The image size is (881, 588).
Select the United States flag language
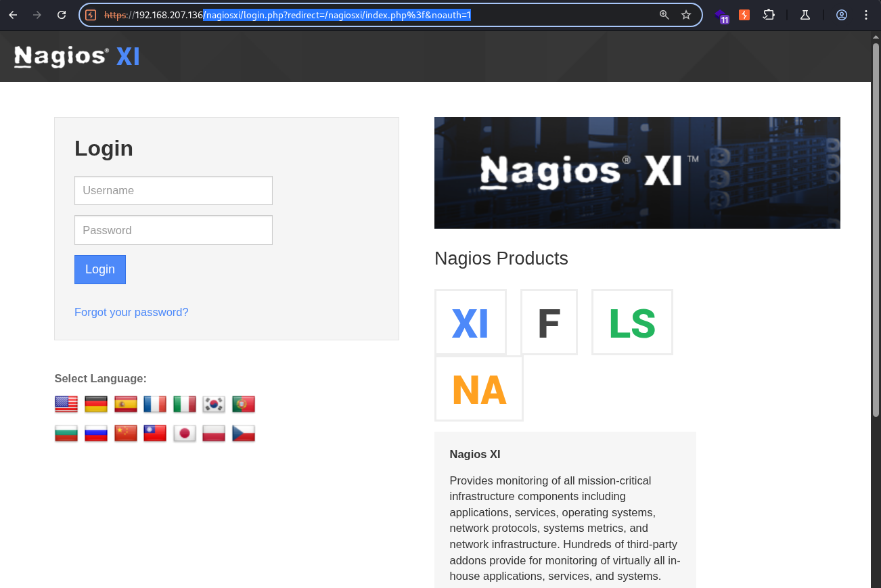(x=66, y=404)
